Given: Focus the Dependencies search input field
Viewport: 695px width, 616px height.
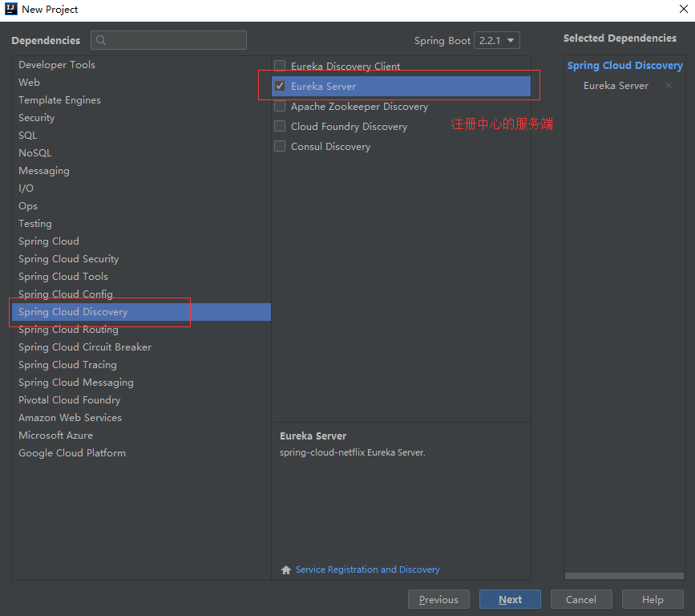Looking at the screenshot, I should [169, 40].
